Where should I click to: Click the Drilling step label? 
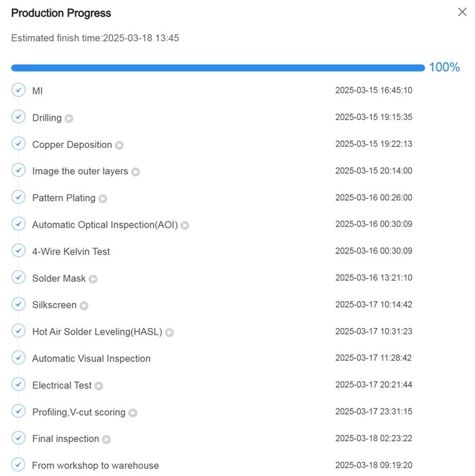point(47,118)
